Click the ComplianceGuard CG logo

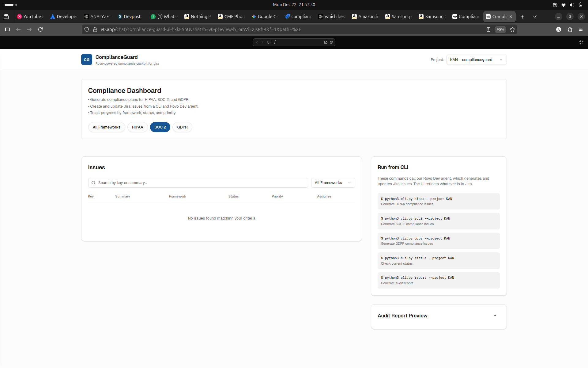[x=86, y=59]
